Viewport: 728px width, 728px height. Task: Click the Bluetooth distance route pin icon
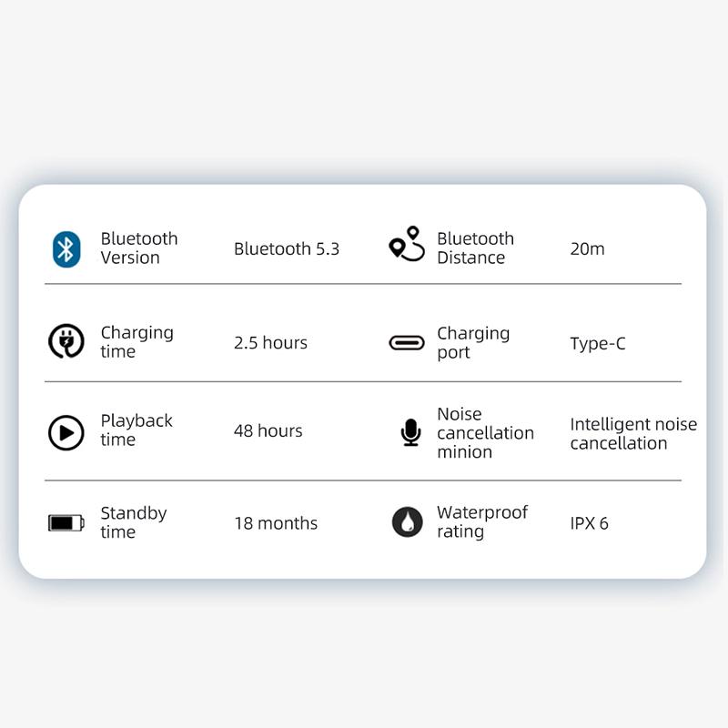click(407, 244)
